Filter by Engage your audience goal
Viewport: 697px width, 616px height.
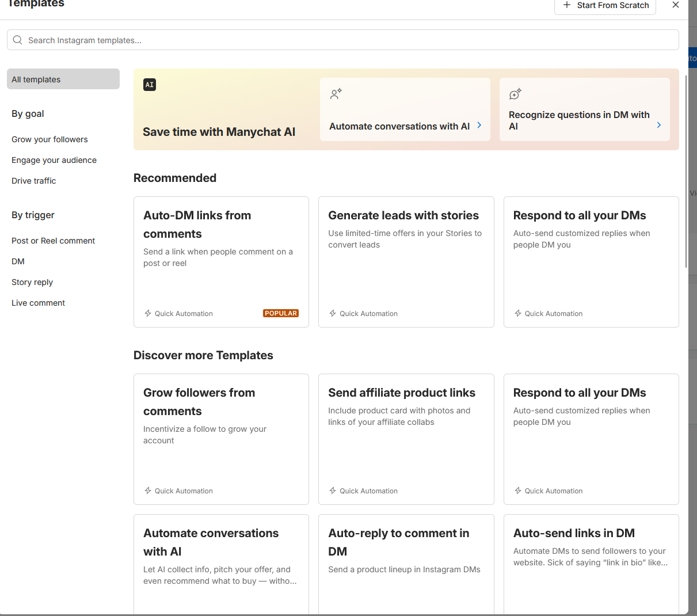pos(54,160)
